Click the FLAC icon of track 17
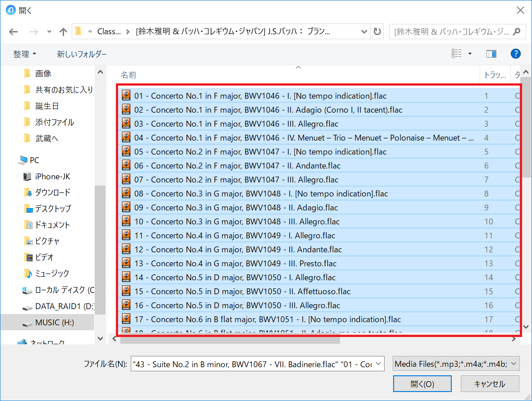This screenshot has width=532, height=401. pyautogui.click(x=126, y=319)
